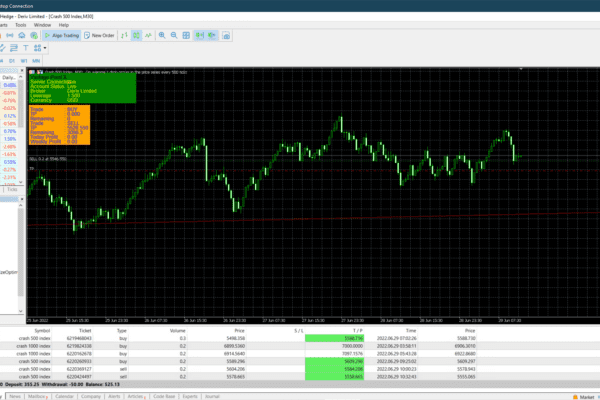Switch chart to candlestick type
This screenshot has height=400, width=600.
[x=136, y=36]
